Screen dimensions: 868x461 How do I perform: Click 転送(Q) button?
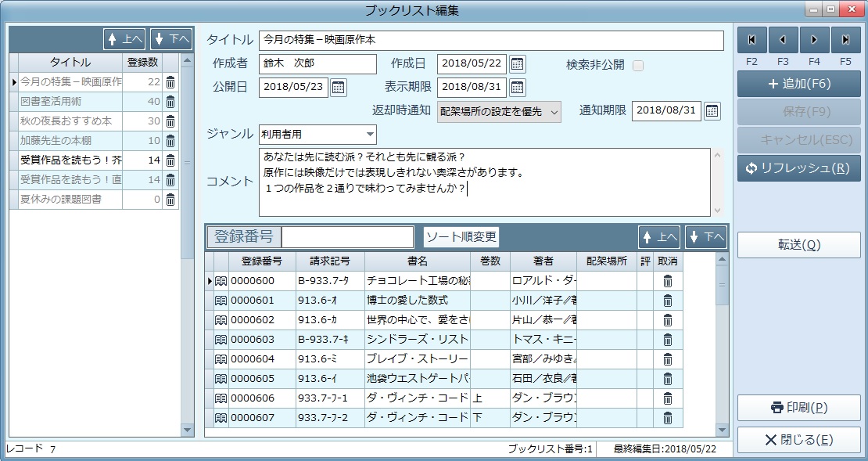point(799,245)
